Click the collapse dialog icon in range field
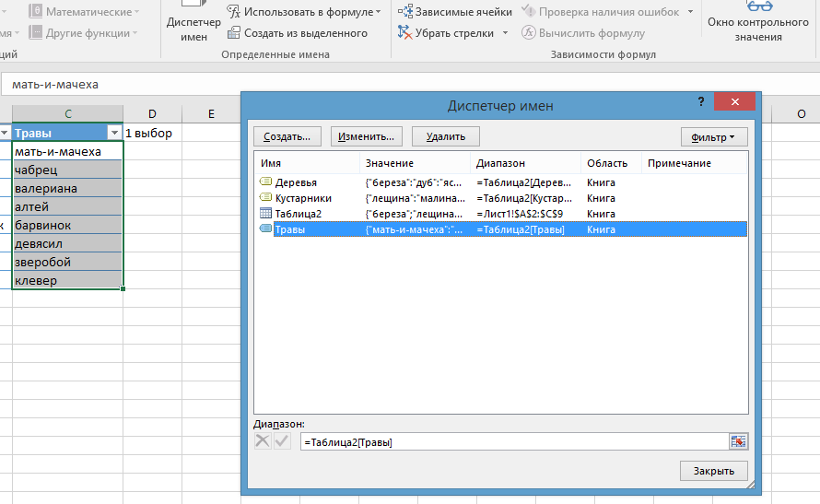 coord(738,441)
